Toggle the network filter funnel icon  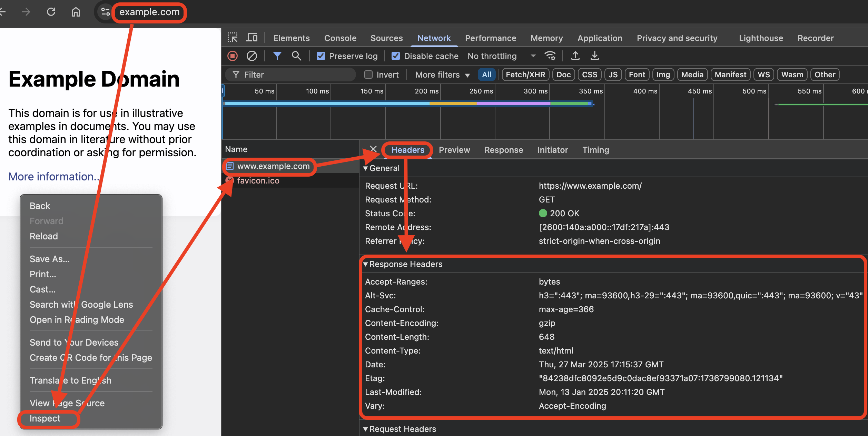(x=277, y=56)
